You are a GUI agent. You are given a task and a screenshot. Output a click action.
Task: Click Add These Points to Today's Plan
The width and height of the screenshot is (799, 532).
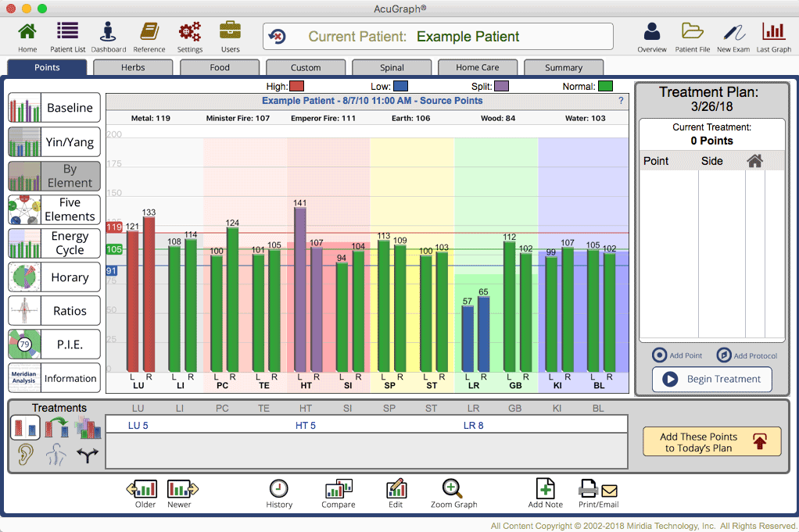[712, 442]
